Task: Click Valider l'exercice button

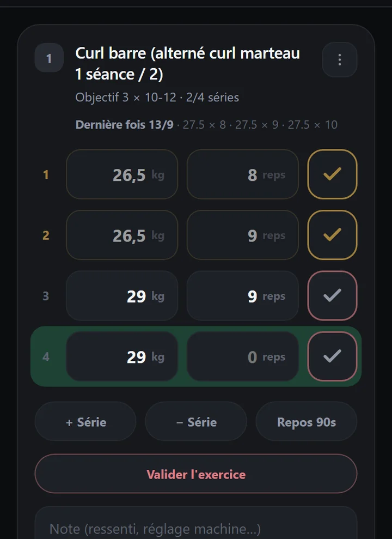Action: tap(196, 474)
